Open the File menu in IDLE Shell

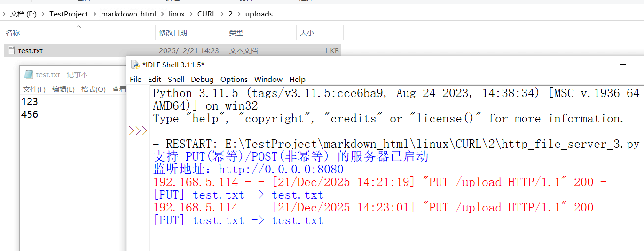pyautogui.click(x=135, y=79)
